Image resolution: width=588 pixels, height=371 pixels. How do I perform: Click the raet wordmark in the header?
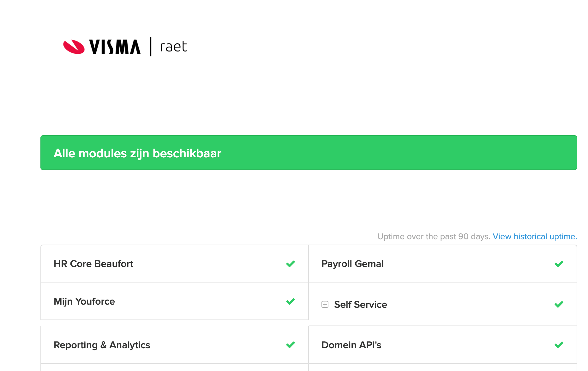point(172,46)
